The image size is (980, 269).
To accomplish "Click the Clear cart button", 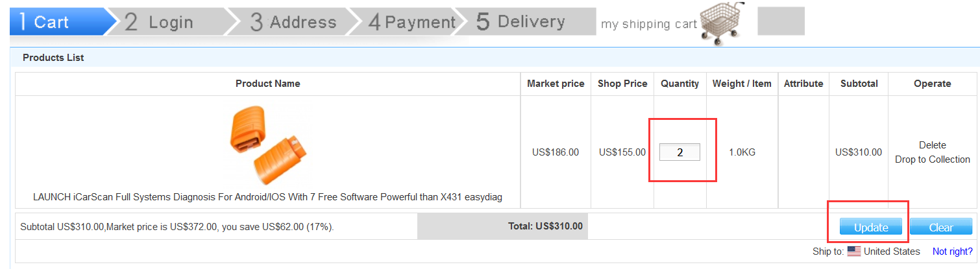I will click(941, 227).
